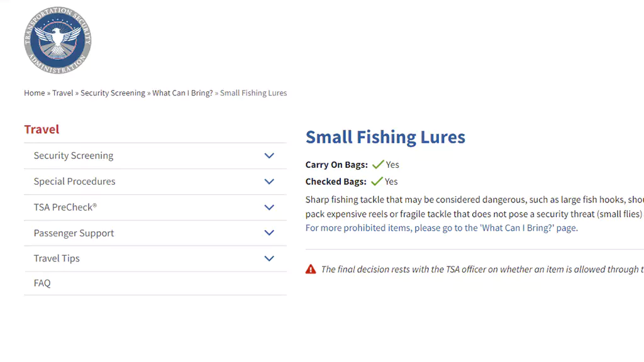Click the Carry On Bags green checkmark

[378, 165]
